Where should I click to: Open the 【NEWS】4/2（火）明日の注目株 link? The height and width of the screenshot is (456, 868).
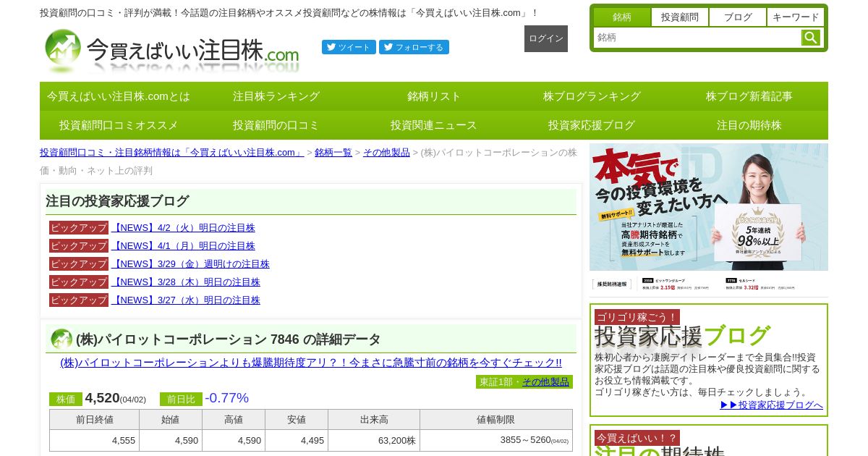coord(183,227)
